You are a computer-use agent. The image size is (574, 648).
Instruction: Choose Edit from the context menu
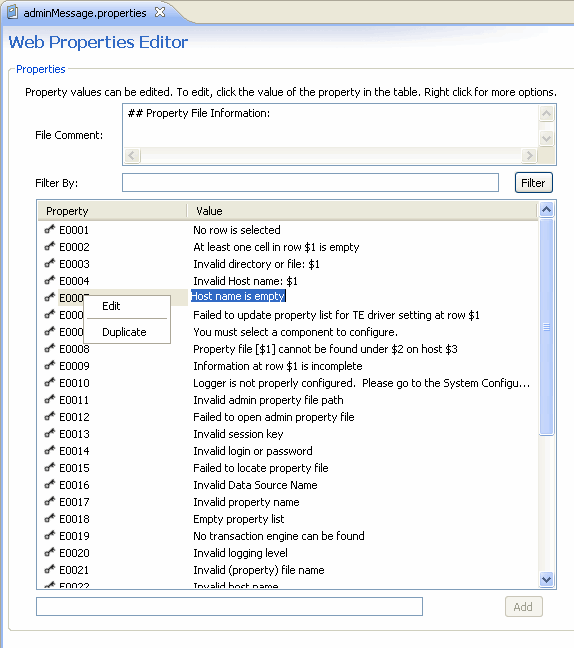coord(111,306)
